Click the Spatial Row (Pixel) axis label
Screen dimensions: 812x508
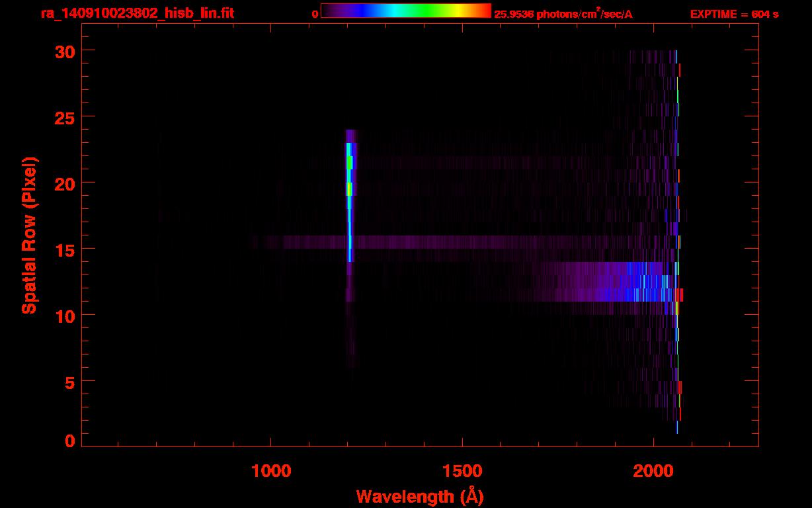(x=28, y=235)
